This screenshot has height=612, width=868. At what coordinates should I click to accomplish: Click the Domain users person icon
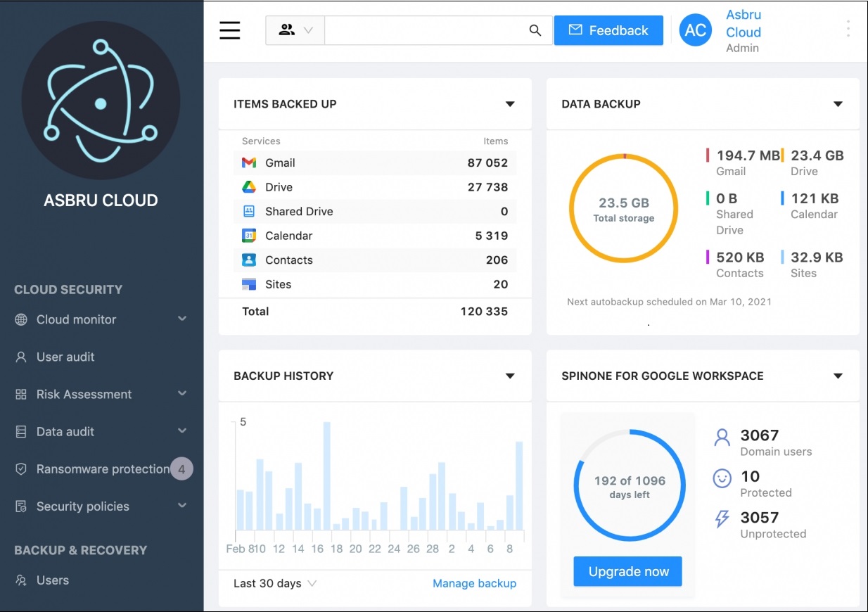(x=722, y=438)
